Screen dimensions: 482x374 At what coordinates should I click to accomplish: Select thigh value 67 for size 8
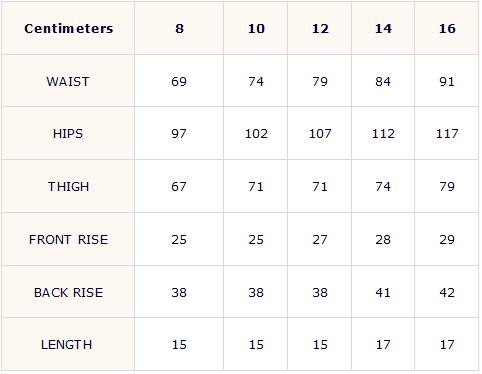pyautogui.click(x=179, y=187)
